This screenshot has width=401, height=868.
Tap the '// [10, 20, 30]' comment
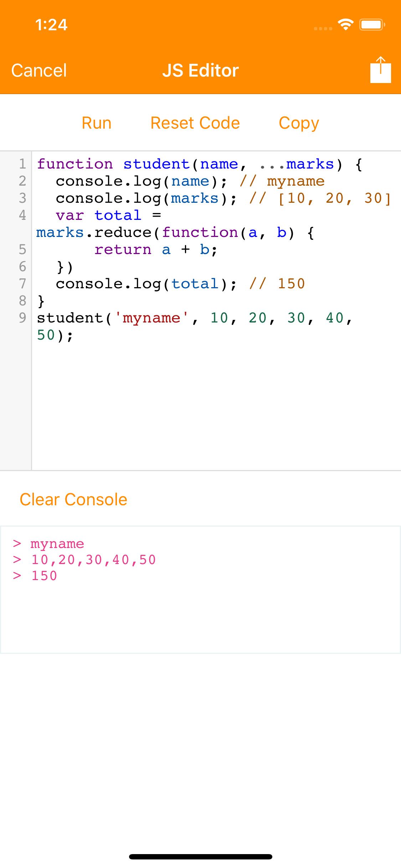coord(320,198)
